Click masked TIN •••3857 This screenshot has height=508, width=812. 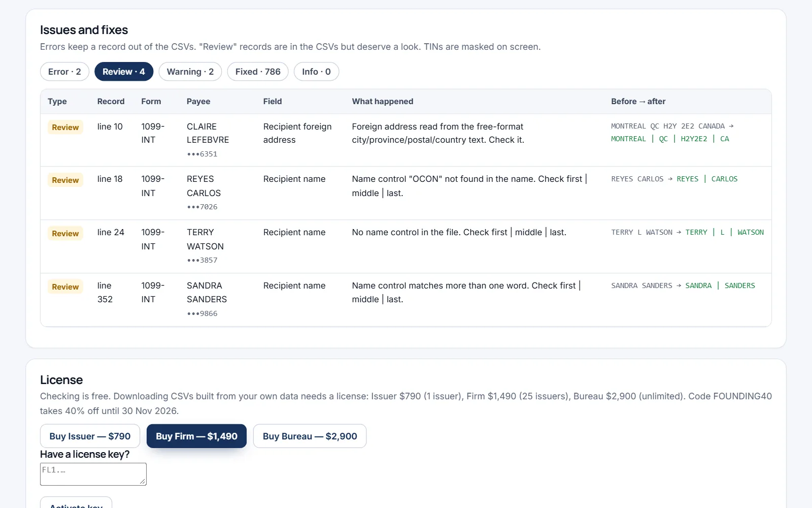[202, 260]
